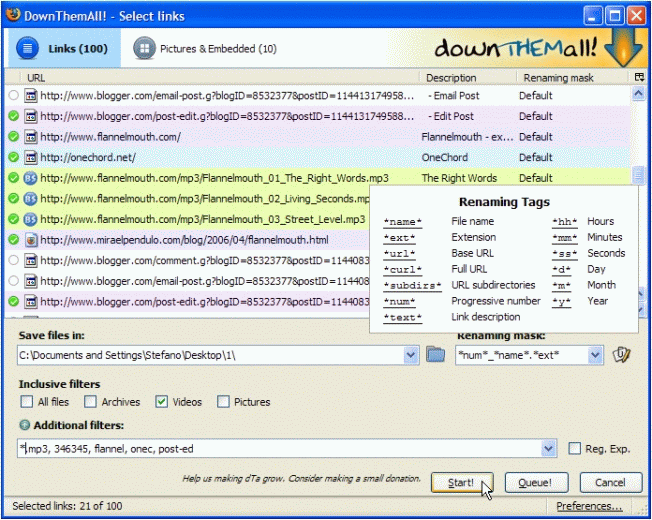
Task: Open renaming tags help icon
Action: pos(621,355)
